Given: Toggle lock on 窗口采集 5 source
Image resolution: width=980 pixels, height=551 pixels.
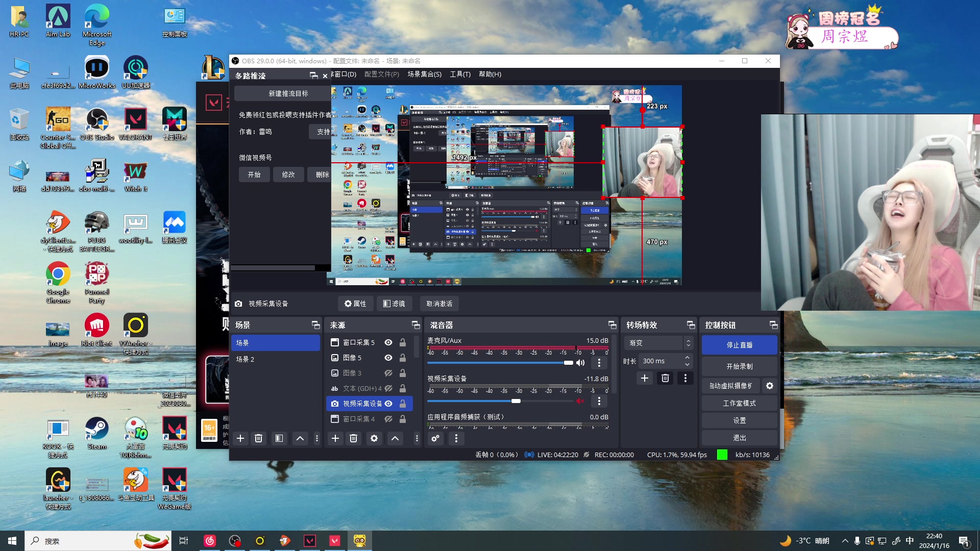Looking at the screenshot, I should point(403,342).
